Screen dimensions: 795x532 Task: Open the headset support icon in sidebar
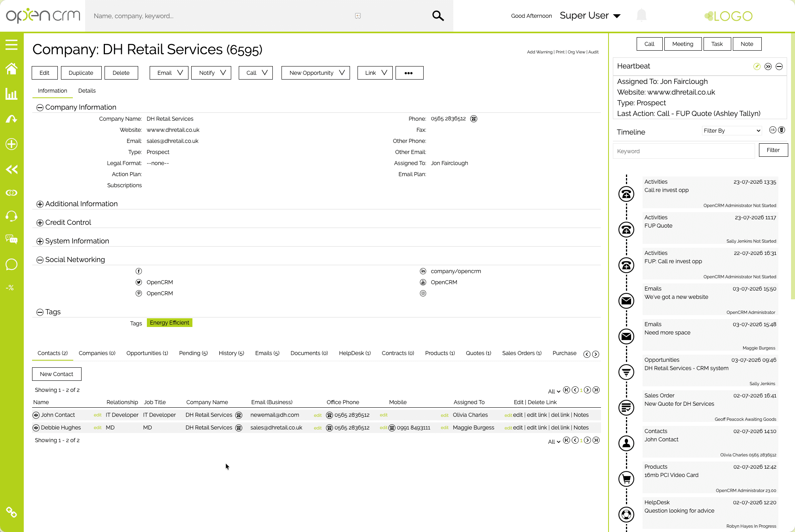coord(11,216)
